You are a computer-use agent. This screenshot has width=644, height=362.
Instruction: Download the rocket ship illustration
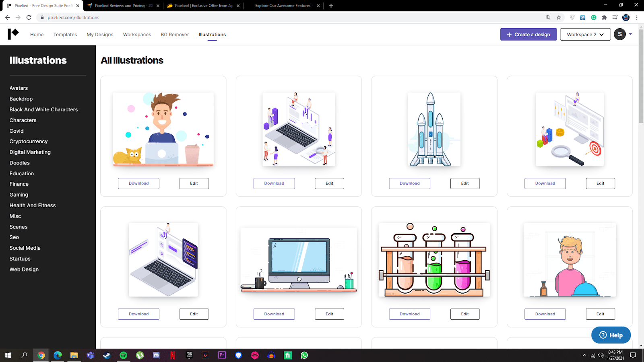(x=409, y=183)
